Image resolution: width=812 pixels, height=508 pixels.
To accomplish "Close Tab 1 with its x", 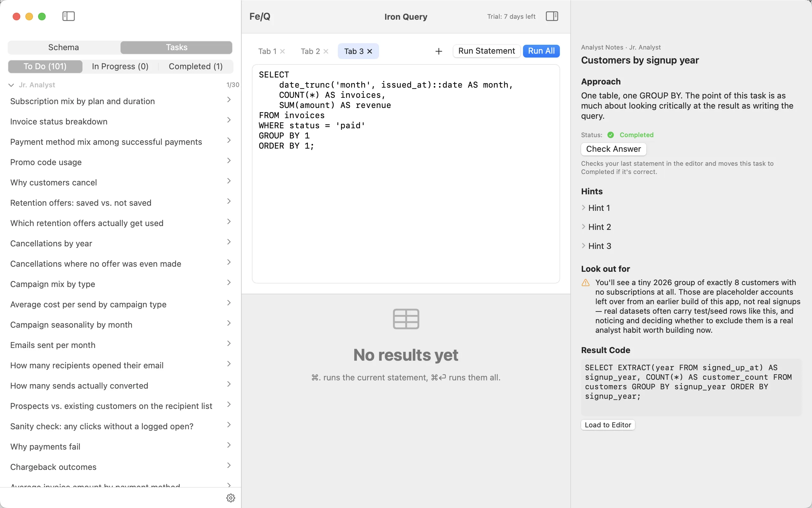I will pyautogui.click(x=283, y=51).
